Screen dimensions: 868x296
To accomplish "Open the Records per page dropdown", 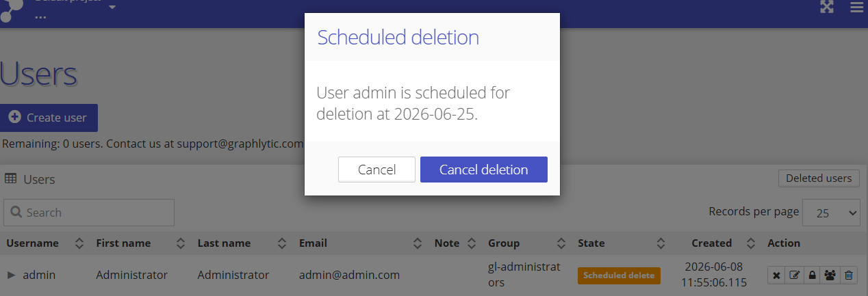I will (x=831, y=213).
